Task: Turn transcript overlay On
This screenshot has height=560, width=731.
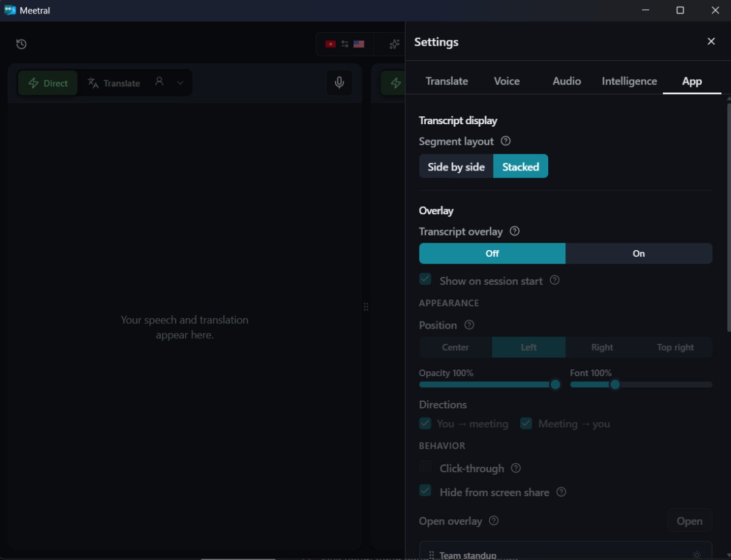Action: click(x=639, y=254)
